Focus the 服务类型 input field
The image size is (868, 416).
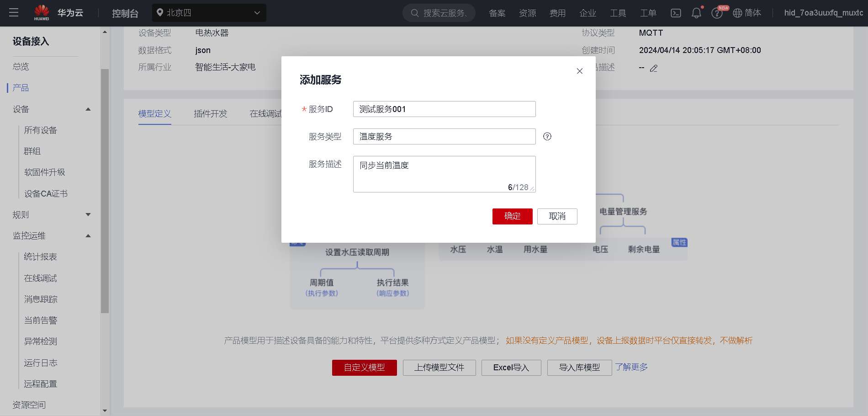(x=444, y=137)
